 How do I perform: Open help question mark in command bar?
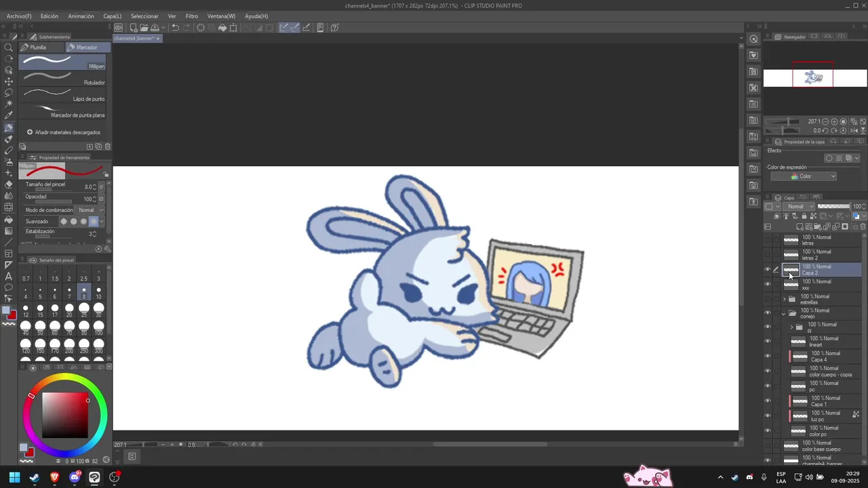(334, 28)
